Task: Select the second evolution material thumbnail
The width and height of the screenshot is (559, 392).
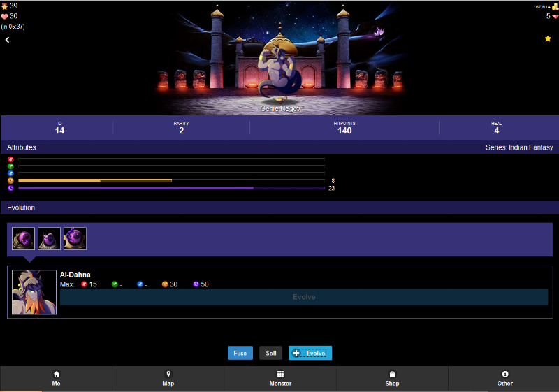Action: (49, 239)
